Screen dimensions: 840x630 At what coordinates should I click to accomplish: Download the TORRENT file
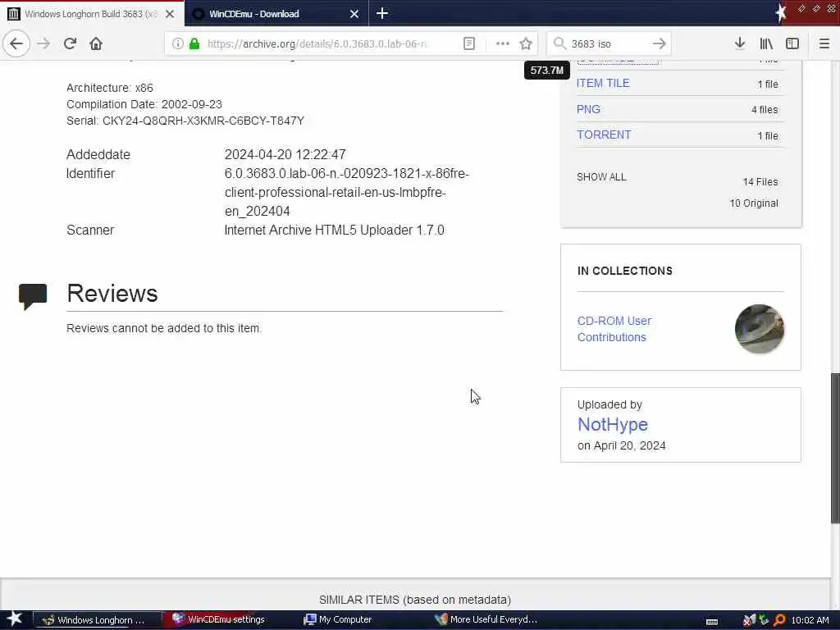point(604,135)
